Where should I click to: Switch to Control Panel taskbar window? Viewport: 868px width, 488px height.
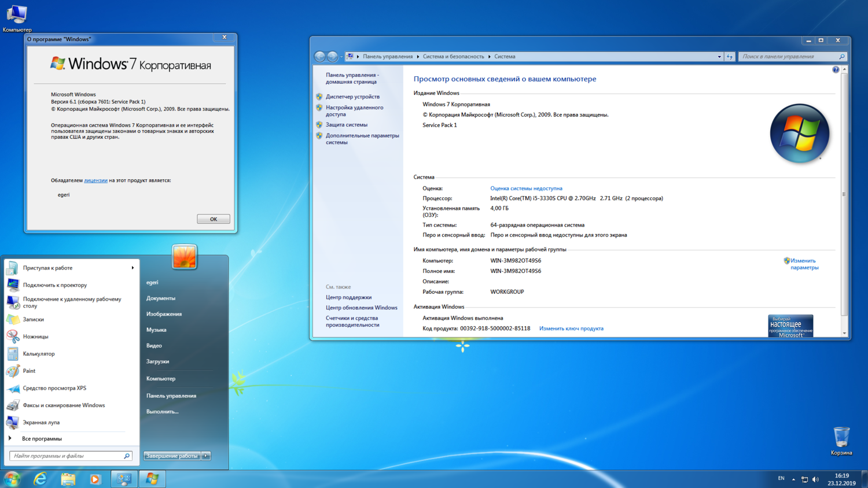[x=124, y=479]
